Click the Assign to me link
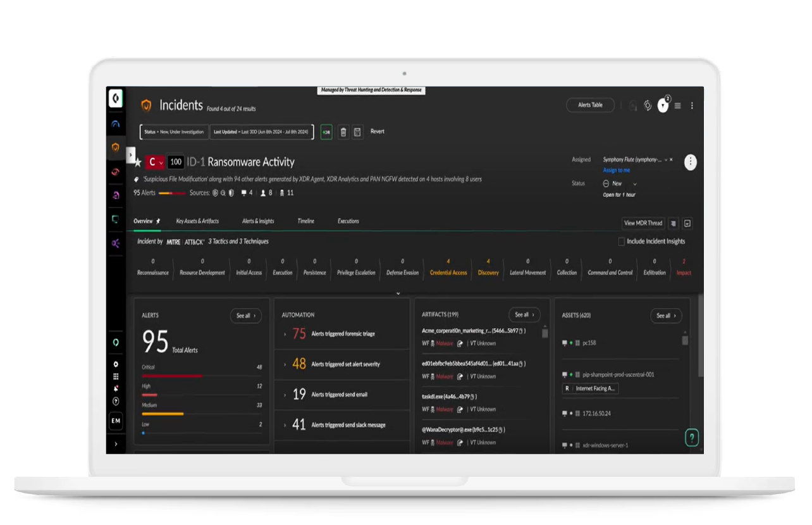 (x=617, y=170)
